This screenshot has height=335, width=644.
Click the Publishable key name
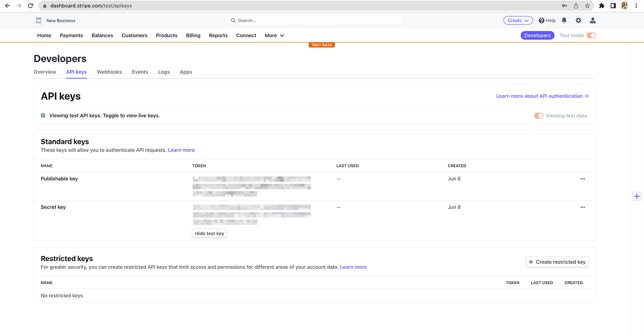(x=59, y=179)
